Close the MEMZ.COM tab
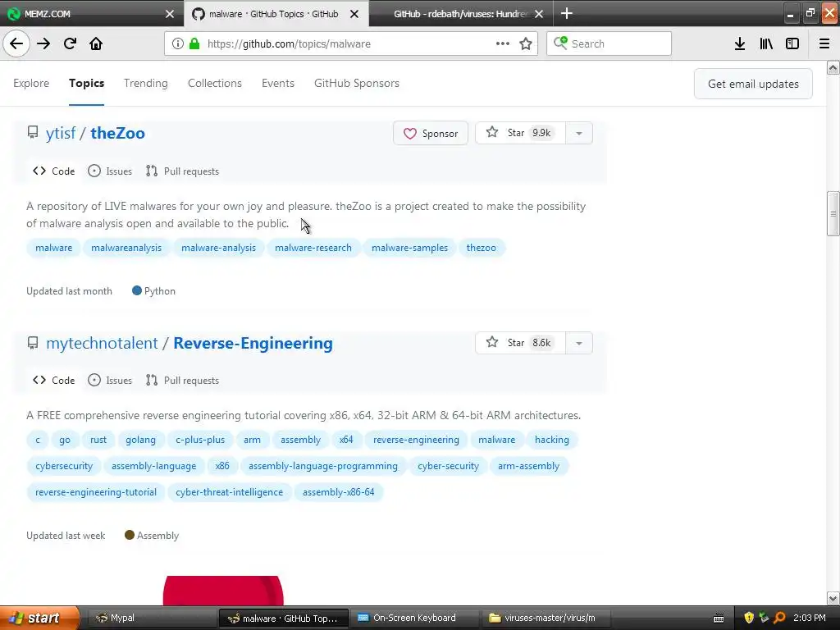Screen dimensions: 840x630 tap(170, 14)
